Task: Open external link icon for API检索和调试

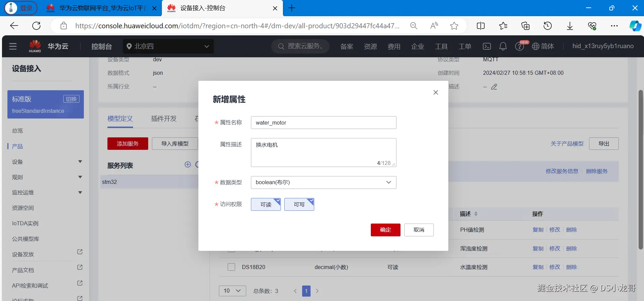Action: (80, 283)
